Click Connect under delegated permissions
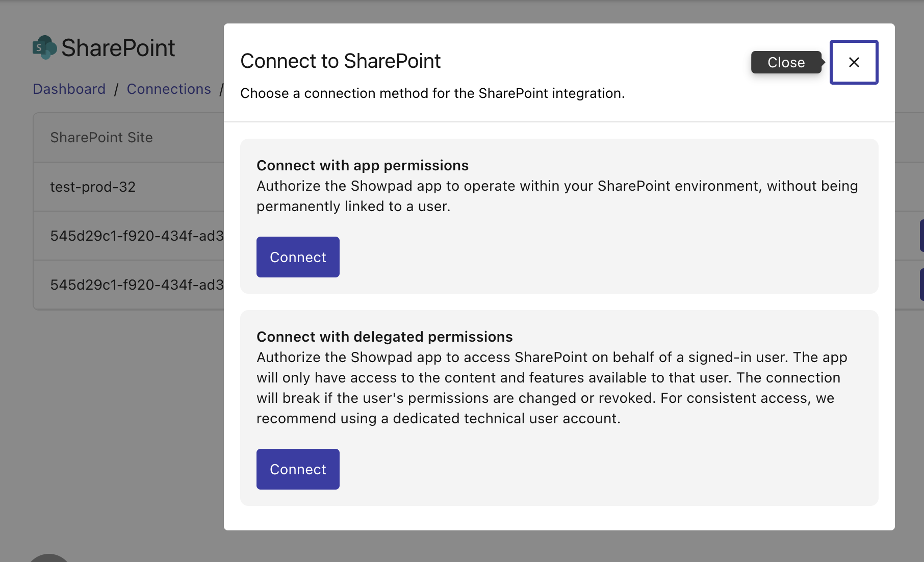Image resolution: width=924 pixels, height=562 pixels. pyautogui.click(x=298, y=469)
